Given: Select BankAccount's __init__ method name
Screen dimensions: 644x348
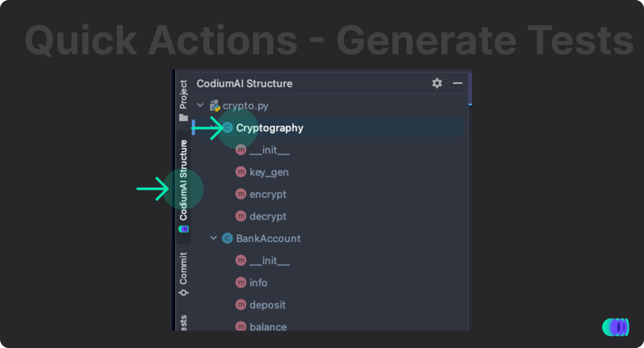Looking at the screenshot, I should click(270, 261).
